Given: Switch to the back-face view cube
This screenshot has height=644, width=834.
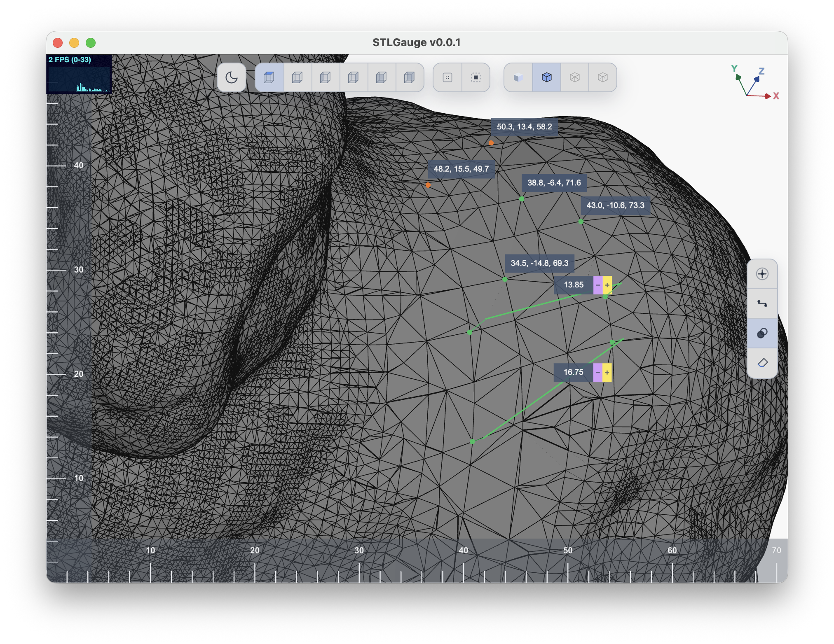Looking at the screenshot, I should point(409,77).
